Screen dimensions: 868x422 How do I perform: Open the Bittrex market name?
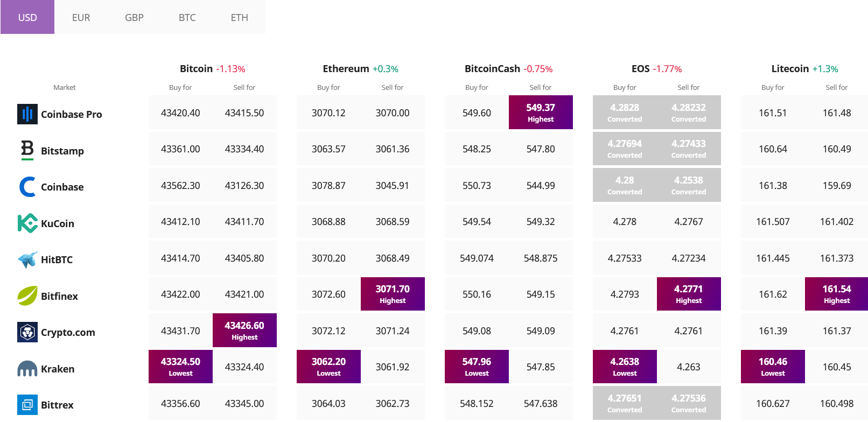pos(57,405)
